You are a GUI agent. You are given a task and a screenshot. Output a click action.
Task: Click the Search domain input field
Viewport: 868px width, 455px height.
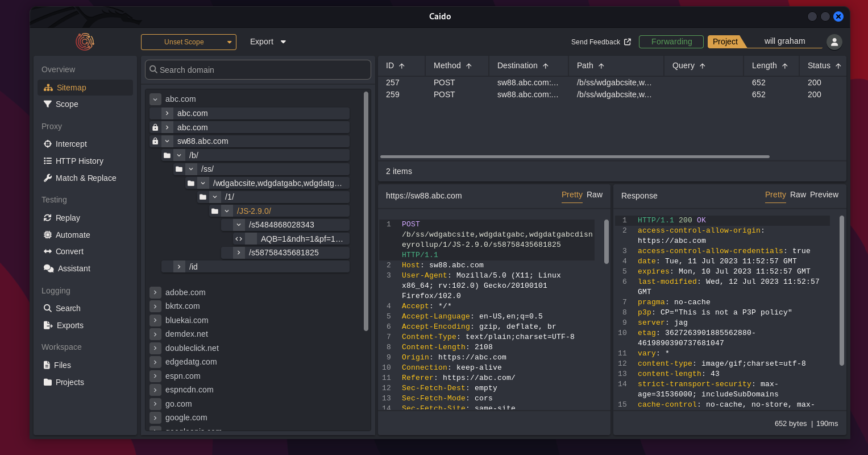pyautogui.click(x=258, y=70)
